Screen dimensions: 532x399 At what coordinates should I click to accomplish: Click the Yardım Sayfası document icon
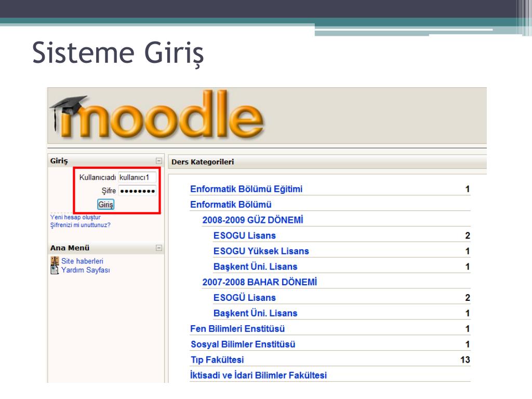point(55,270)
